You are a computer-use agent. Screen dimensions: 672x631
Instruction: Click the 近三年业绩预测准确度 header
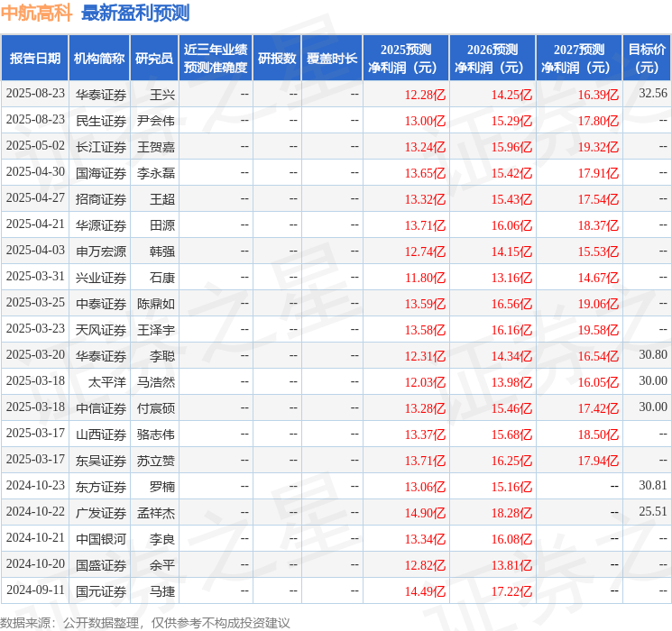[x=216, y=59]
